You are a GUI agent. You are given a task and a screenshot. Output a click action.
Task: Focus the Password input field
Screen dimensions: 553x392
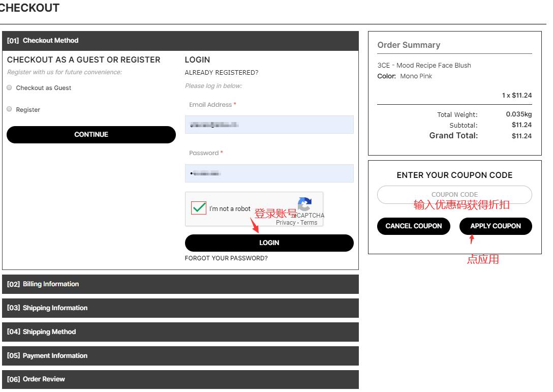(x=269, y=173)
